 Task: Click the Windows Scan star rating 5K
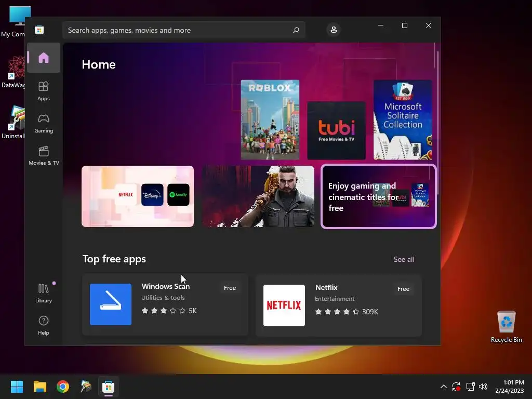click(x=169, y=311)
